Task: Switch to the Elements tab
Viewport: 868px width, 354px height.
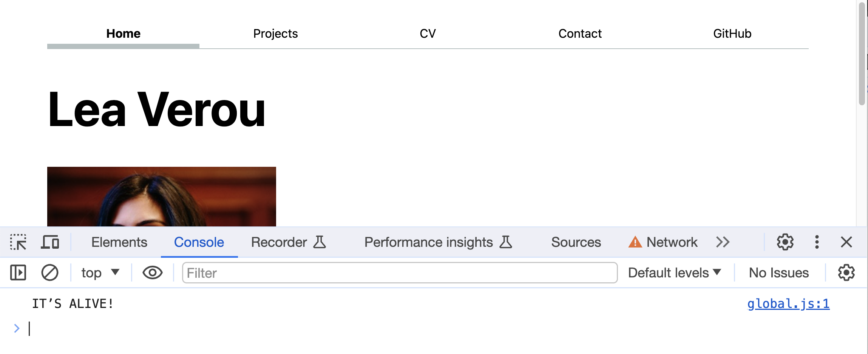Action: pos(119,242)
